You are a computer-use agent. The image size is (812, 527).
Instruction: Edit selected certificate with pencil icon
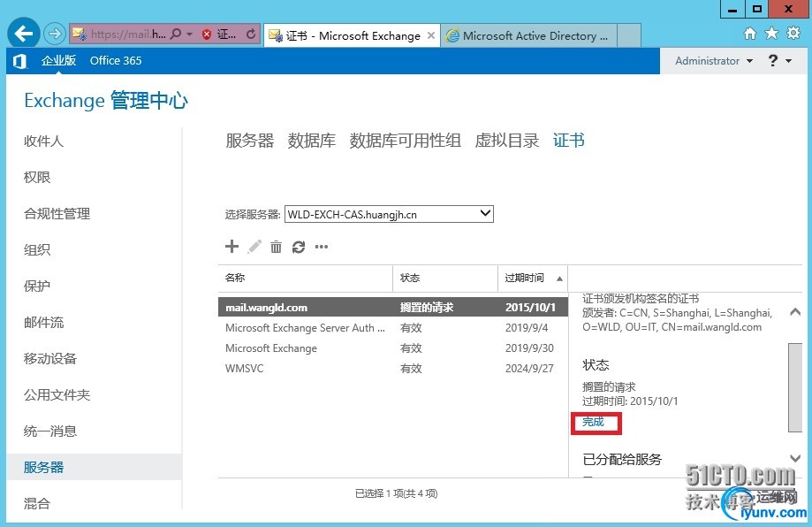click(254, 247)
